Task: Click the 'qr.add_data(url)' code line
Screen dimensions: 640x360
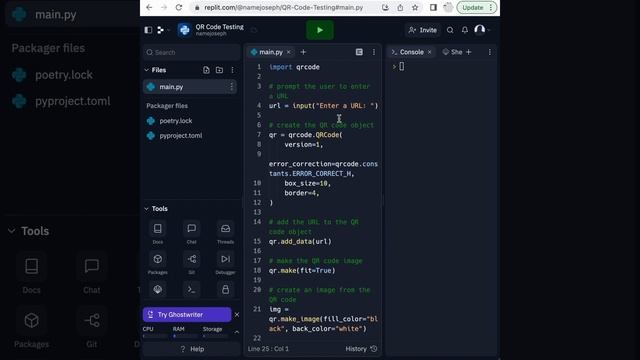Action: pyautogui.click(x=300, y=242)
